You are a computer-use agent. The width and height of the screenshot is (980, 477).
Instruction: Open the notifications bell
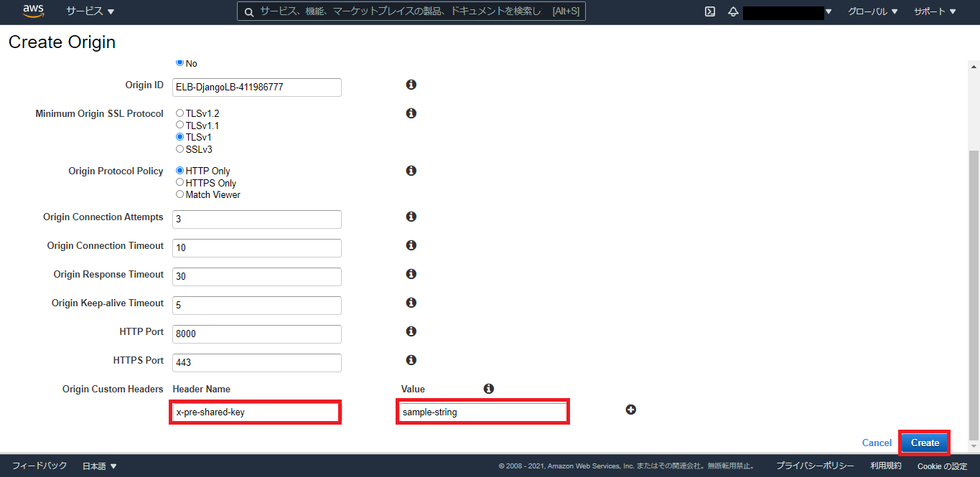733,11
